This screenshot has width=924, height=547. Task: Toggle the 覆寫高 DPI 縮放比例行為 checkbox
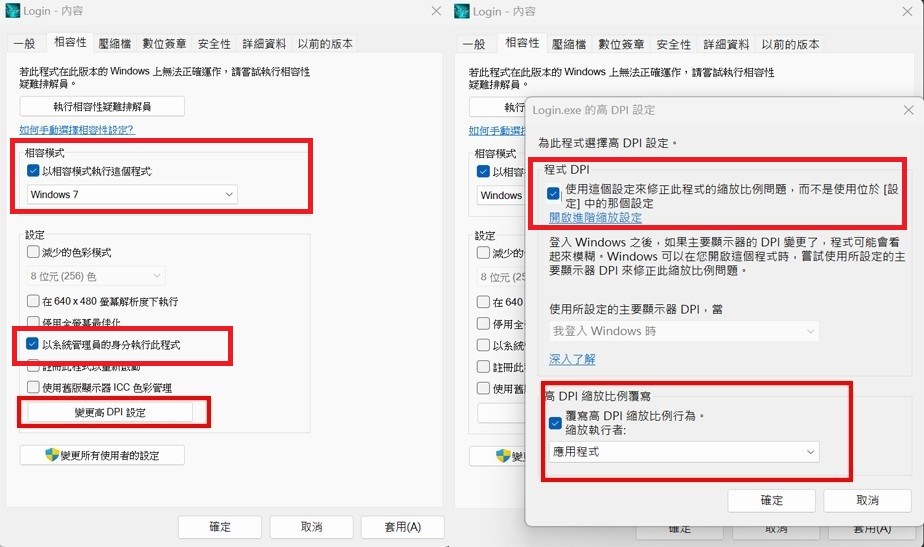pos(555,422)
